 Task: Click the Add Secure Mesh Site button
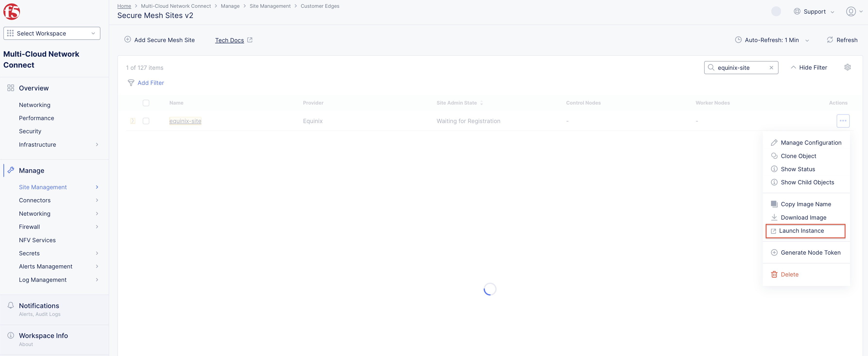pos(159,40)
